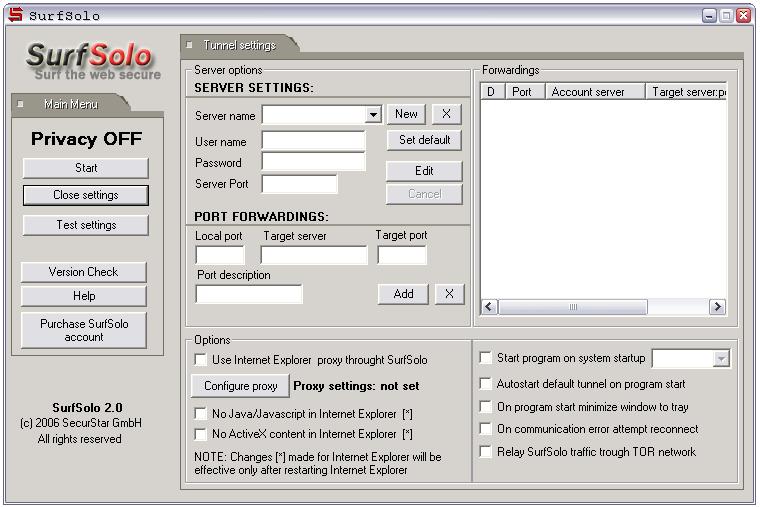Select the Main Menu tab
The height and width of the screenshot is (507, 760).
(70, 104)
